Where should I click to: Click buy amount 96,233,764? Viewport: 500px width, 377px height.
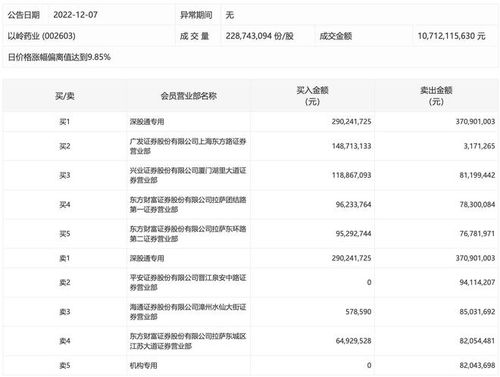click(353, 205)
